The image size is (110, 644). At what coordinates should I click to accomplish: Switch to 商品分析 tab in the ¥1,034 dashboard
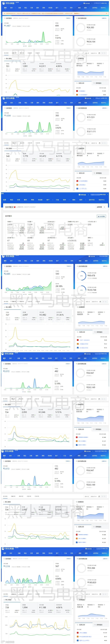22,143
